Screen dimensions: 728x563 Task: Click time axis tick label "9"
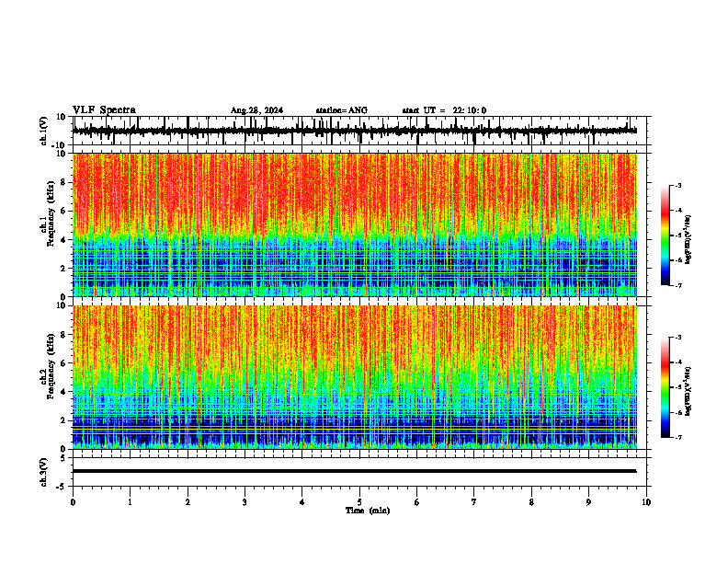[588, 502]
